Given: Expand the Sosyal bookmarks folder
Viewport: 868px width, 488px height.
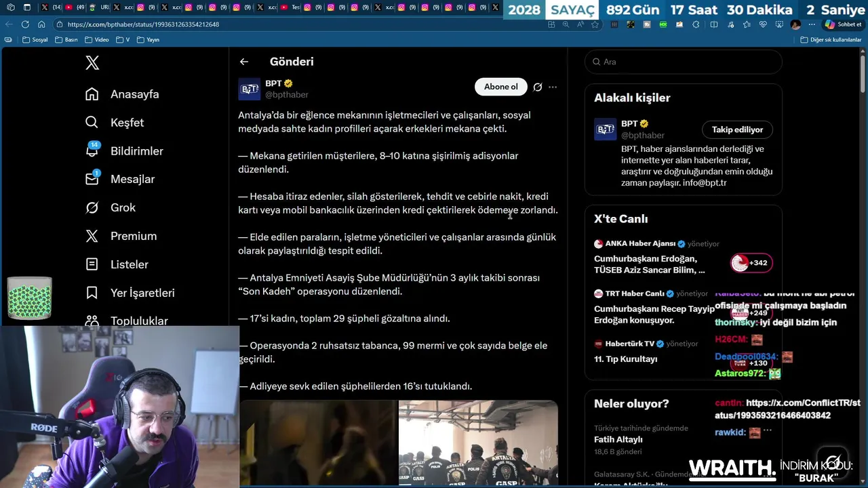Looking at the screenshot, I should click(35, 40).
